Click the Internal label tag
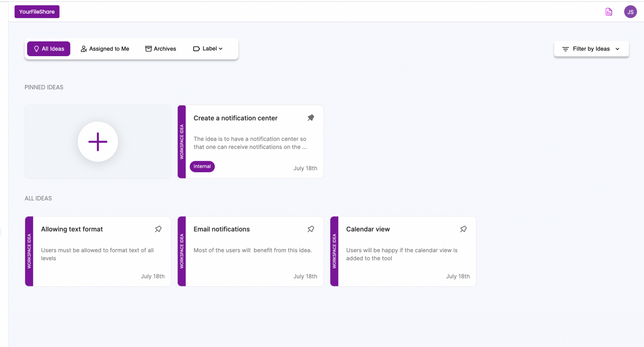Viewport: 644px width, 347px height. coord(202,167)
